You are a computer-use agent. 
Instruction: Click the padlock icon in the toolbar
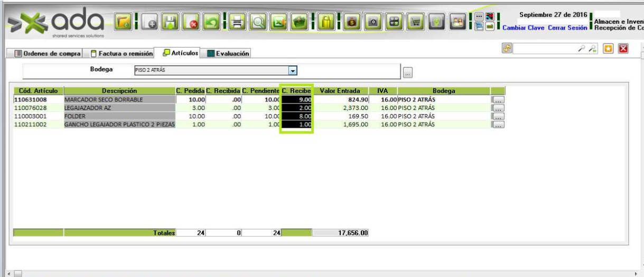[x=325, y=23]
